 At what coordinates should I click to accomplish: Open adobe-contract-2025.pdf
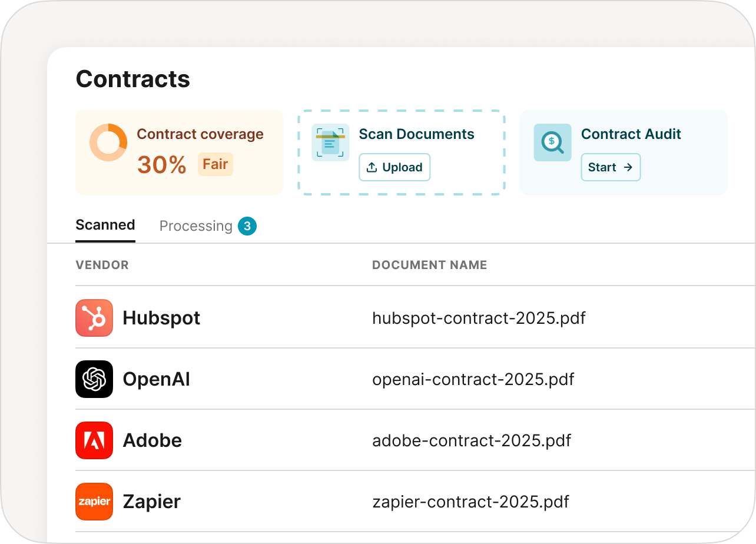[471, 440]
